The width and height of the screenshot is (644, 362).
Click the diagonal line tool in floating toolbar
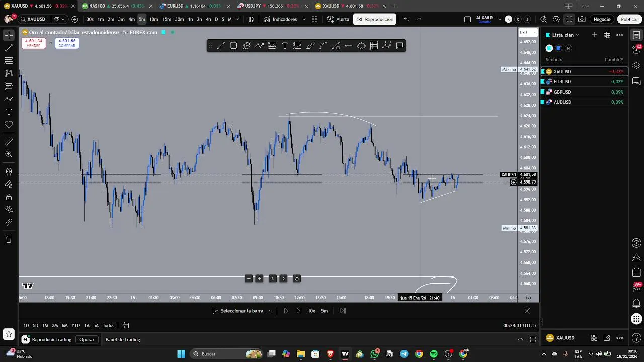point(221,46)
